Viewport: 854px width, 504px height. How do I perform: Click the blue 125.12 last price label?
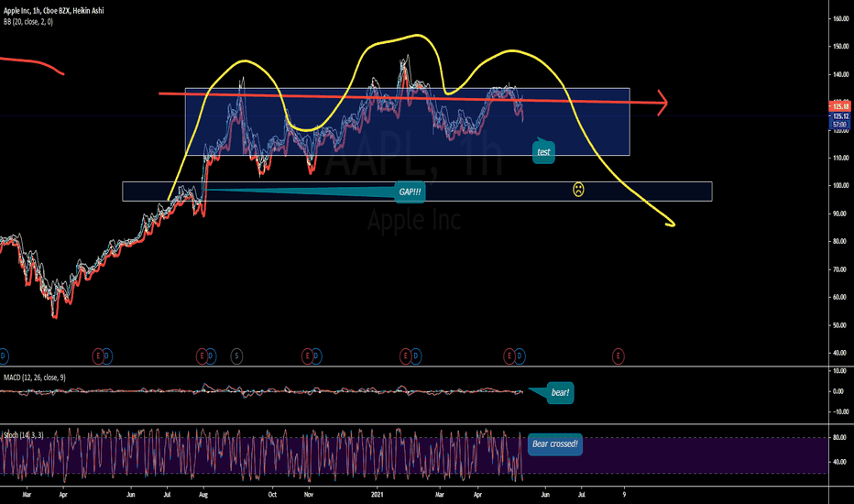pos(840,116)
